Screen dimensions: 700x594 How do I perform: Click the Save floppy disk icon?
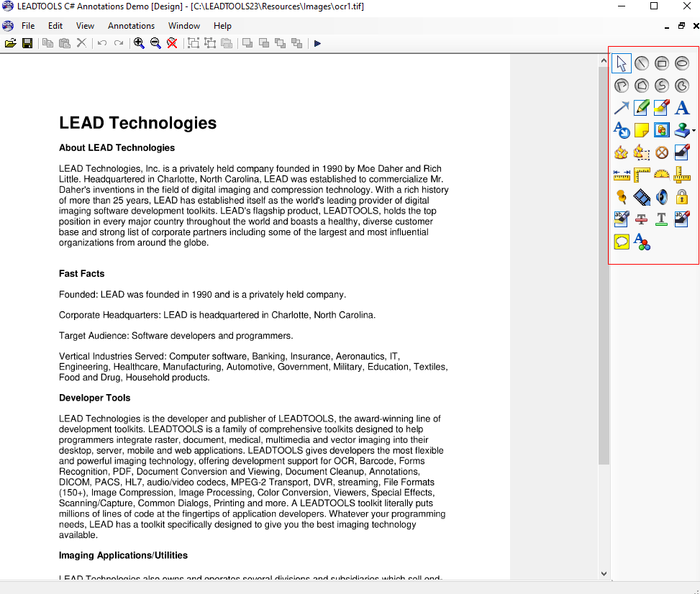pos(27,43)
